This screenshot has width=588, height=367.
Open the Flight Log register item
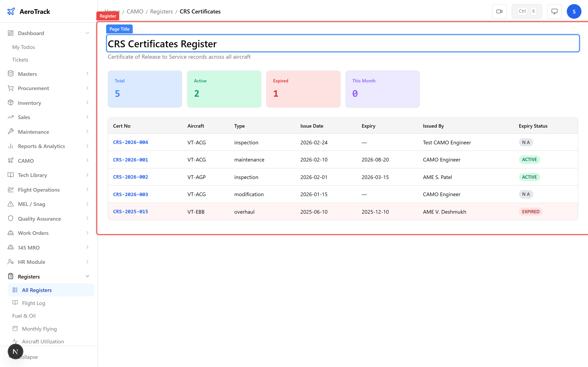pyautogui.click(x=33, y=303)
